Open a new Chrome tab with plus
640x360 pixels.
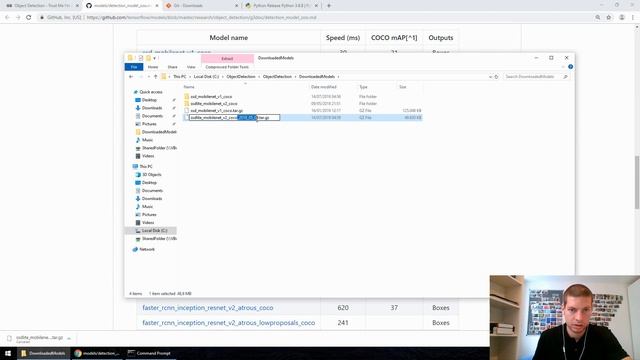[329, 6]
